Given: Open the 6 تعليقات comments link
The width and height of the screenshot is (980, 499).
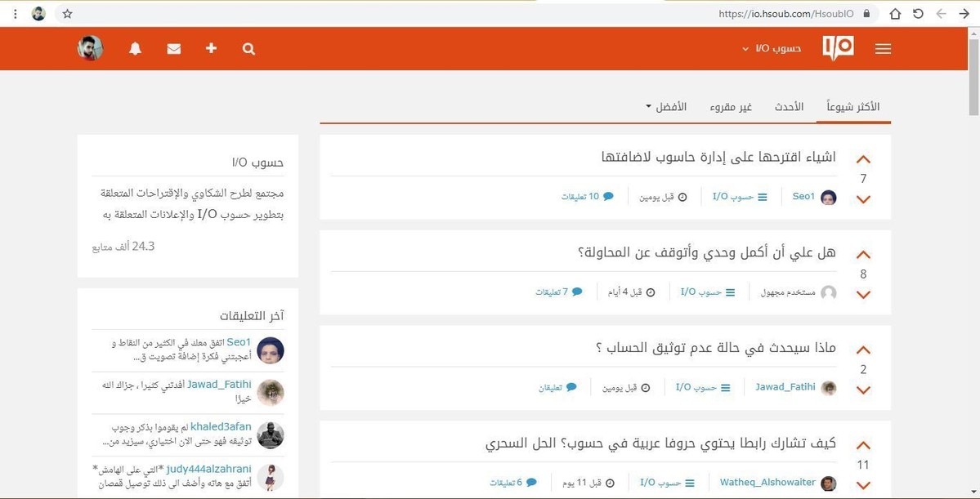Looking at the screenshot, I should 513,483.
